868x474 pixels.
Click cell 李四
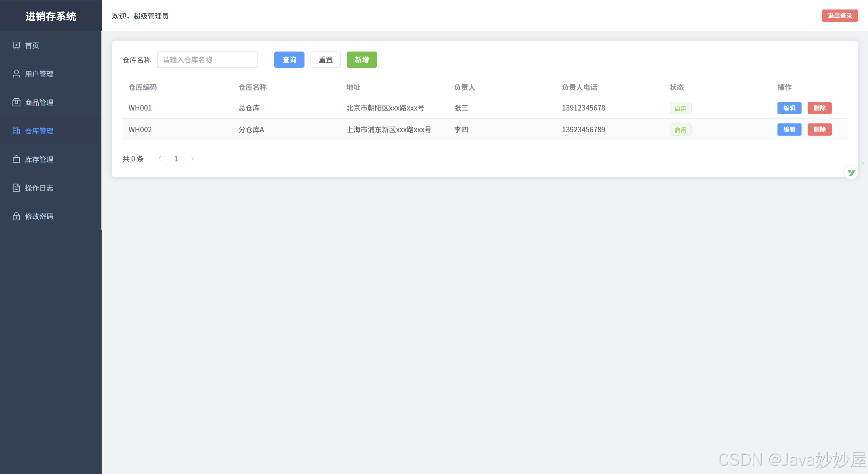click(461, 130)
